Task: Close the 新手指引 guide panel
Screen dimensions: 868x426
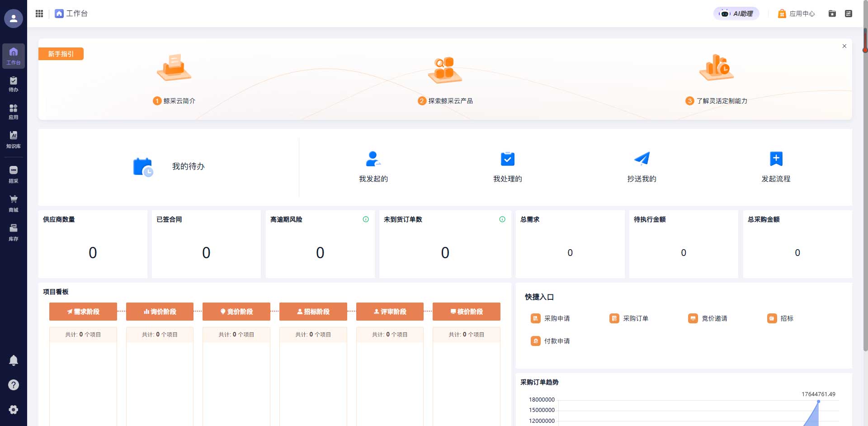Action: [x=844, y=46]
